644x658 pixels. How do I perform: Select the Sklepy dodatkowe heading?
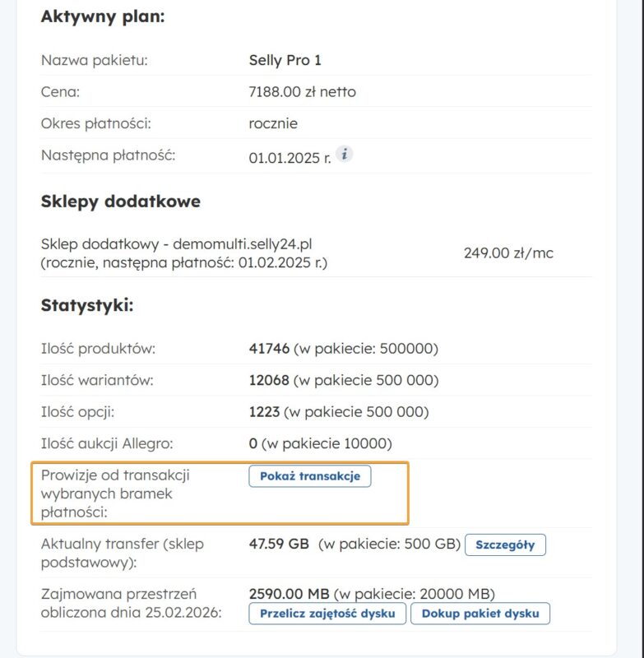[x=120, y=202]
